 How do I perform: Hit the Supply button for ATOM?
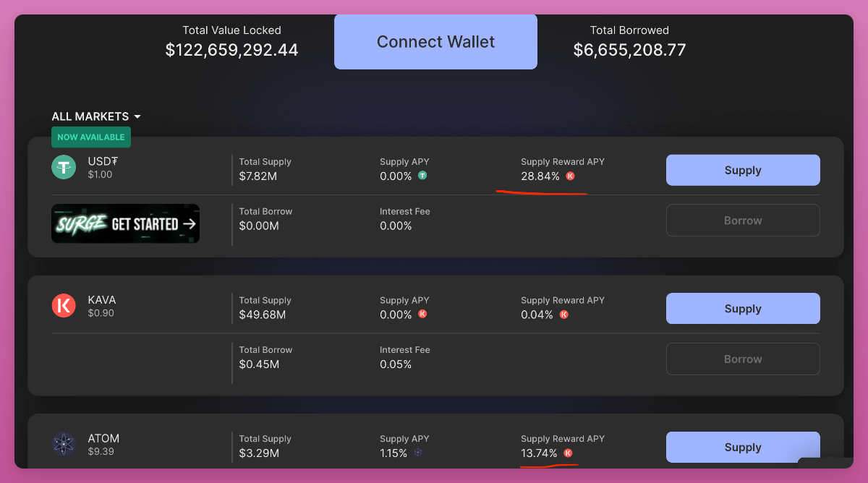pos(743,447)
